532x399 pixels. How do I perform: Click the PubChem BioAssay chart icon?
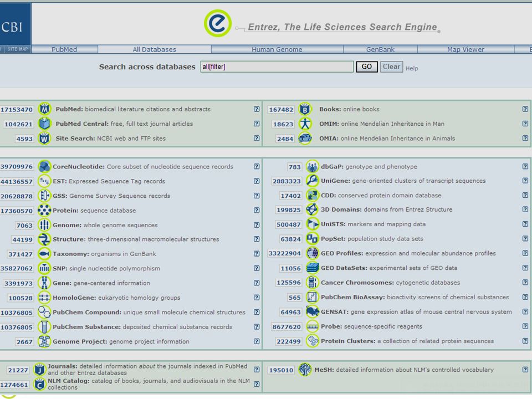312,297
